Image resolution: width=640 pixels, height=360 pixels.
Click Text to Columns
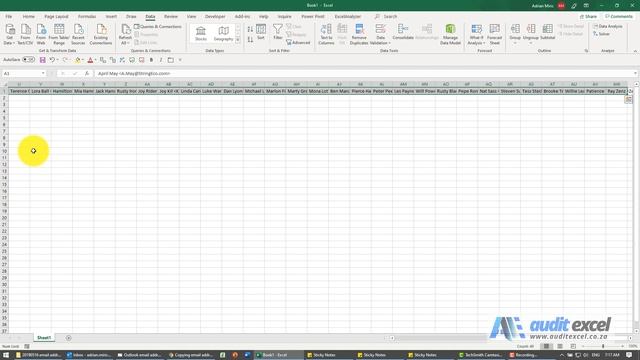(x=326, y=34)
